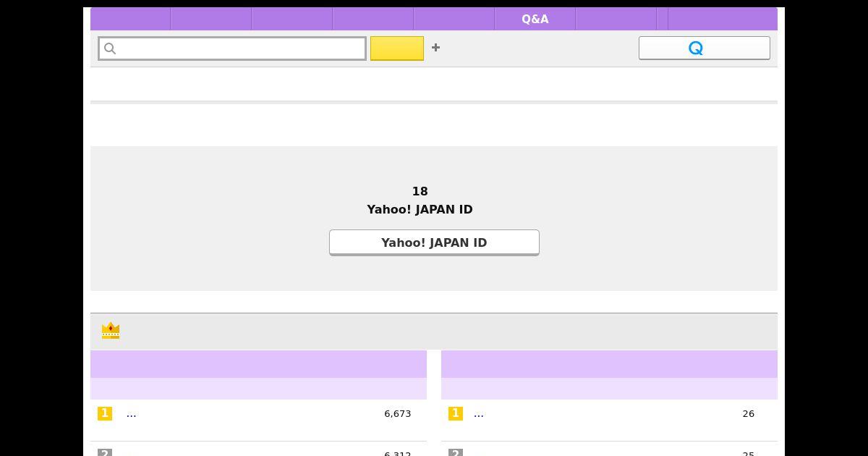
Task: Click the plus icon beside yellow button
Action: [x=435, y=47]
